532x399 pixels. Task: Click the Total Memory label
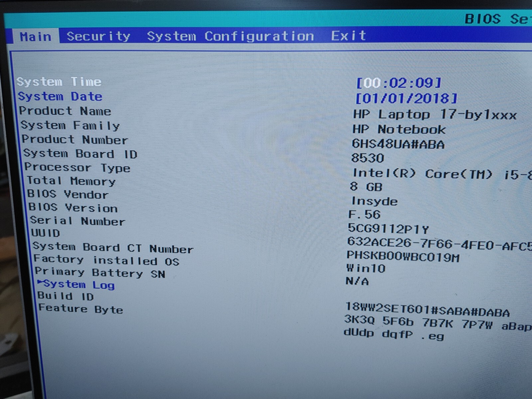click(x=71, y=181)
